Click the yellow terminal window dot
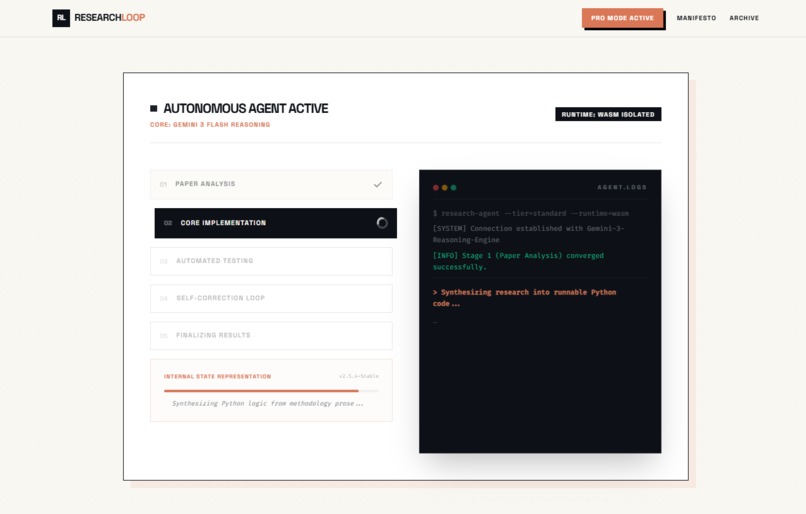This screenshot has width=806, height=514. click(445, 188)
